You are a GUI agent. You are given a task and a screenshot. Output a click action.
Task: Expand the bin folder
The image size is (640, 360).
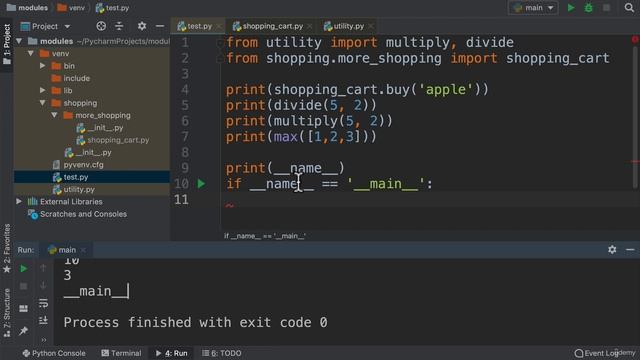[42, 66]
